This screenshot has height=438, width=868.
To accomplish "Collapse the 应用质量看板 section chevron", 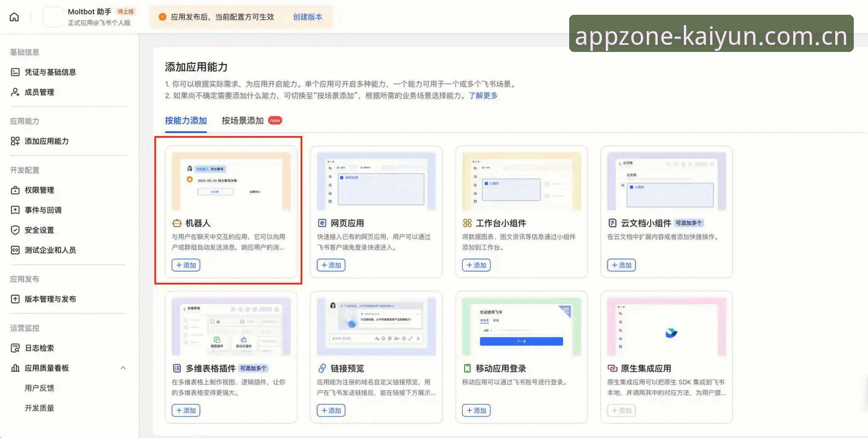I will 123,368.
